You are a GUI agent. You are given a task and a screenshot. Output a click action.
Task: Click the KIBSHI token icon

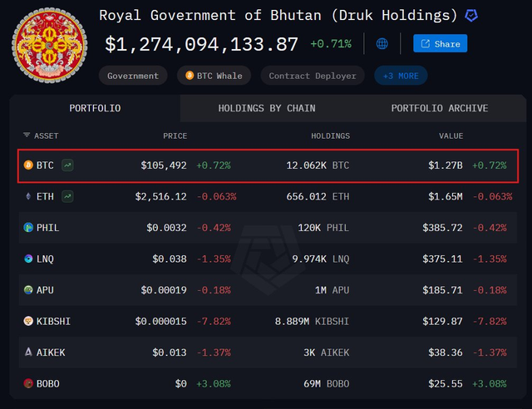click(x=28, y=321)
